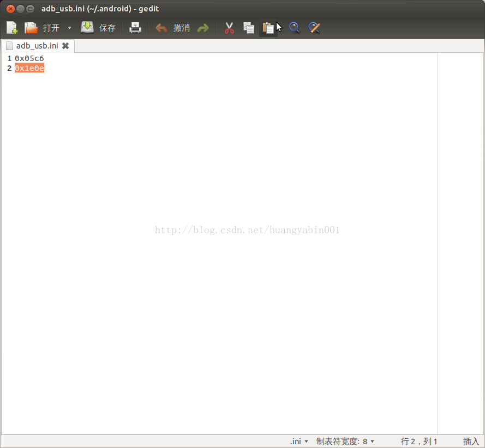Open find and replace icon

click(314, 28)
